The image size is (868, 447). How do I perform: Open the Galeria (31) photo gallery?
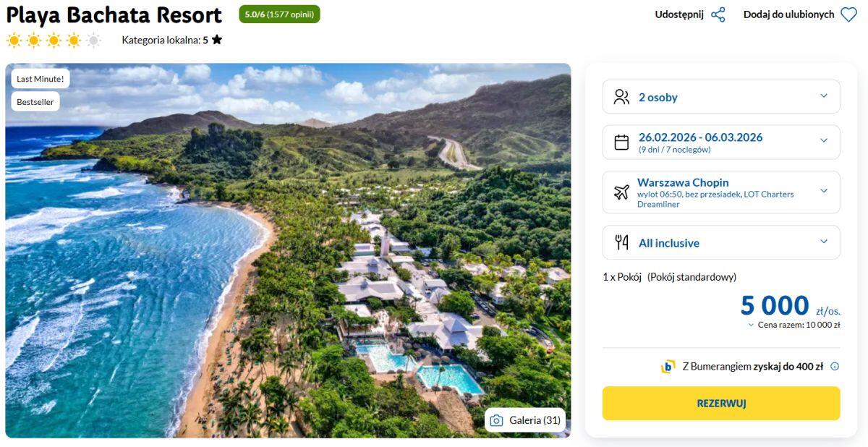click(x=525, y=420)
